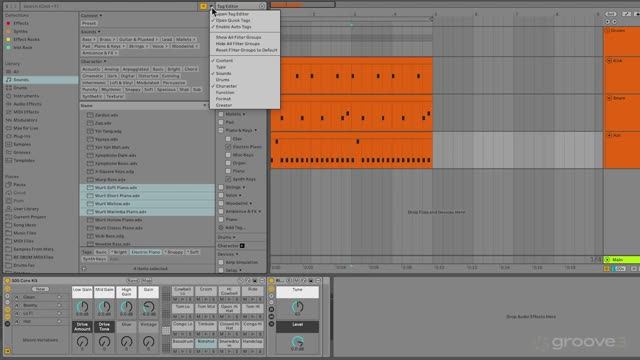This screenshot has height=360, width=640.
Task: Uncheck the Electric Piano tag checkbox
Action: click(228, 147)
